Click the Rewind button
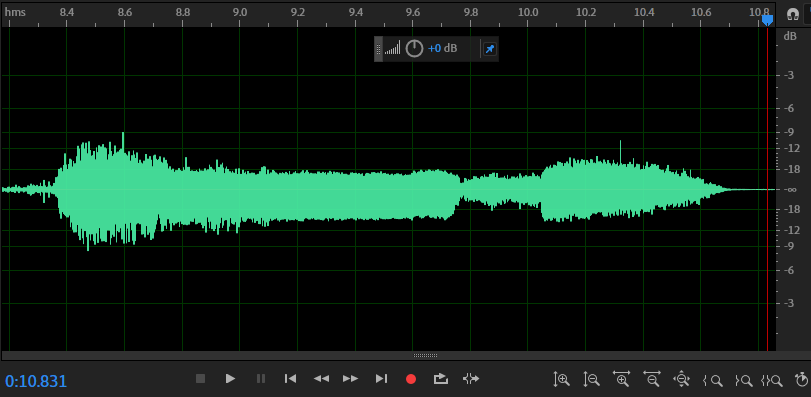This screenshot has height=397, width=811. pos(321,379)
